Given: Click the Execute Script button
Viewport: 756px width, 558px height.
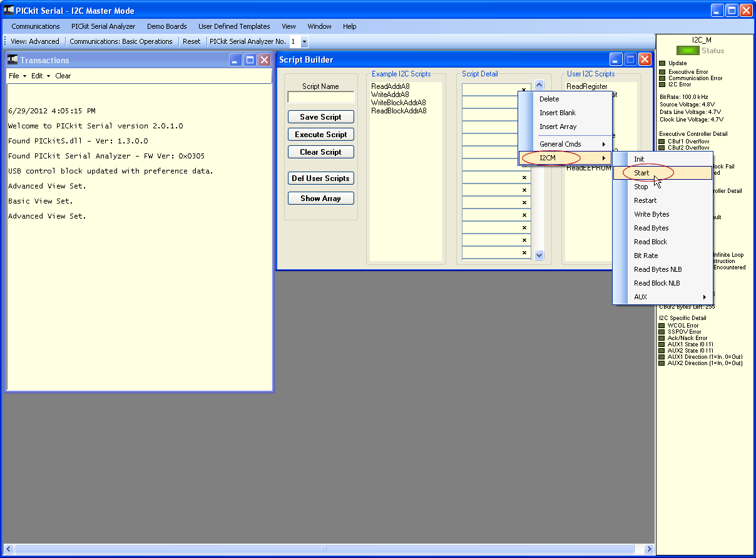Looking at the screenshot, I should [x=320, y=134].
